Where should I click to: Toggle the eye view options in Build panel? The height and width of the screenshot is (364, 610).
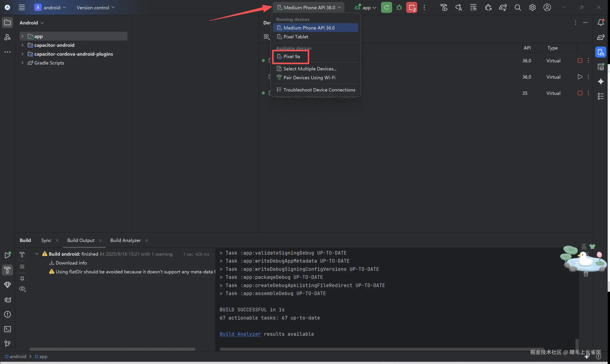(x=22, y=289)
